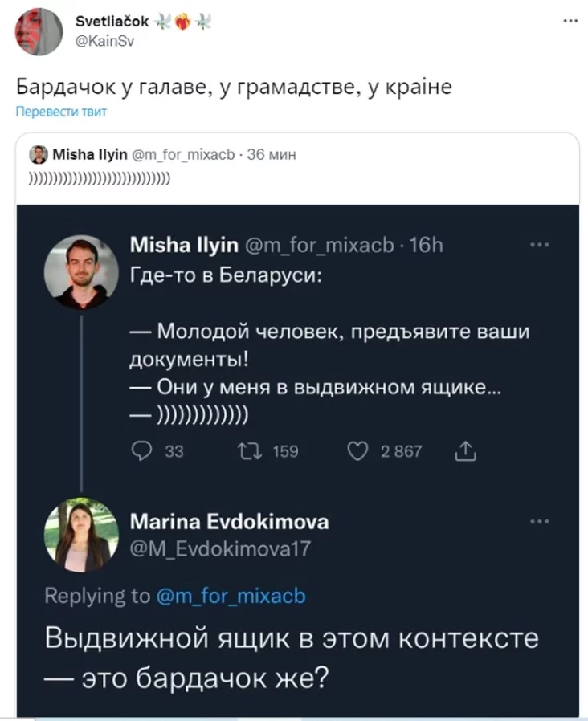Click the @m_for_mixacb mention in 'Replying to'
Image resolution: width=588 pixels, height=721 pixels.
point(230,596)
